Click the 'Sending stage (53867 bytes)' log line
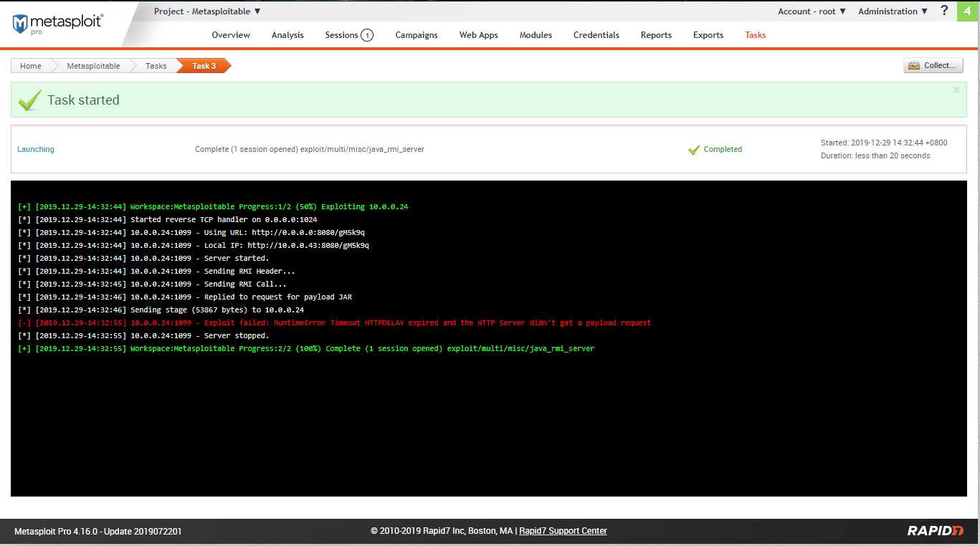The width and height of the screenshot is (980, 546). point(161,310)
